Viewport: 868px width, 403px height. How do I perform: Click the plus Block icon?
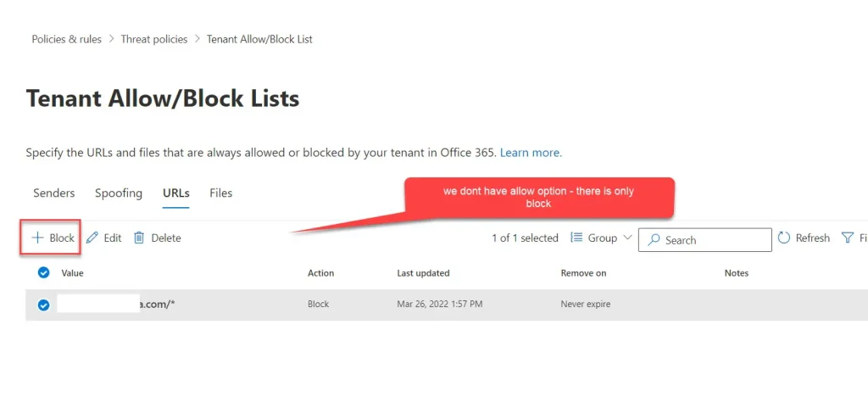click(x=37, y=238)
